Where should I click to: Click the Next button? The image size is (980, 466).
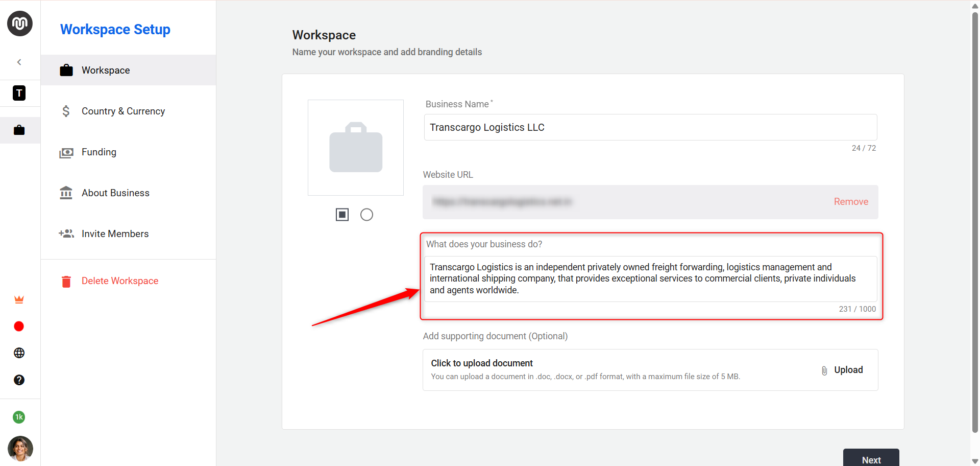pos(871,458)
